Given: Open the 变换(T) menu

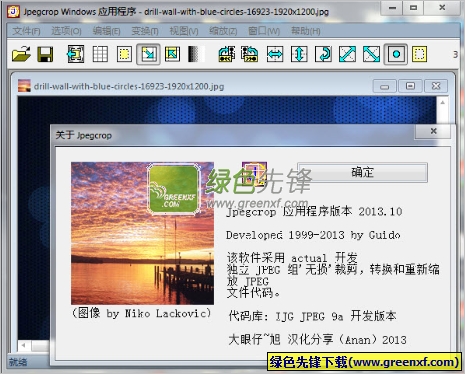Looking at the screenshot, I should tap(145, 31).
